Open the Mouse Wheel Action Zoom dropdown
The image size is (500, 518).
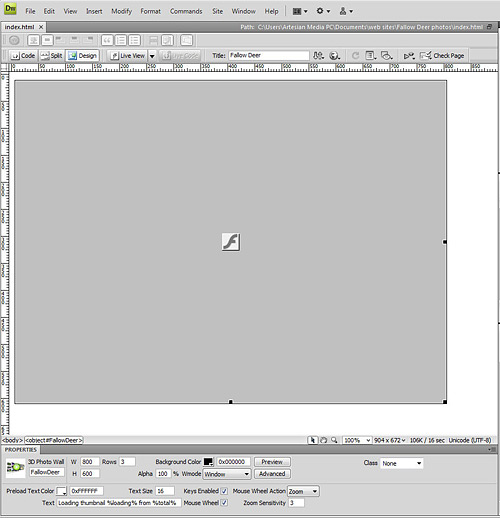(x=303, y=491)
